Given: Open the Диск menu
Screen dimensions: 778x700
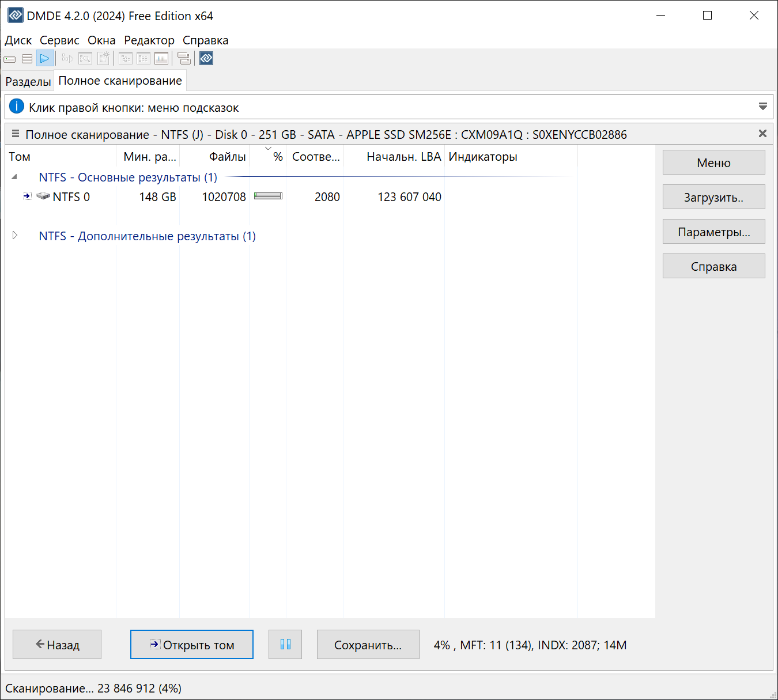Looking at the screenshot, I should [x=18, y=40].
